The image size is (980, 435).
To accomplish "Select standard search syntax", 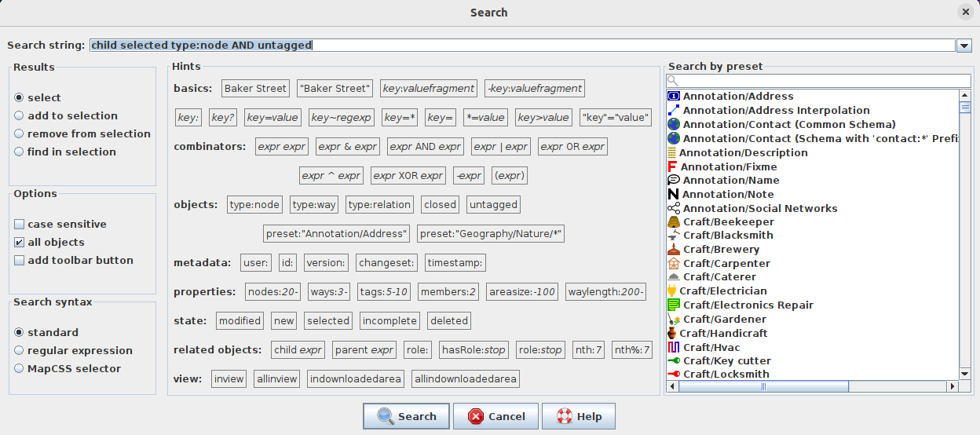I will [46, 332].
